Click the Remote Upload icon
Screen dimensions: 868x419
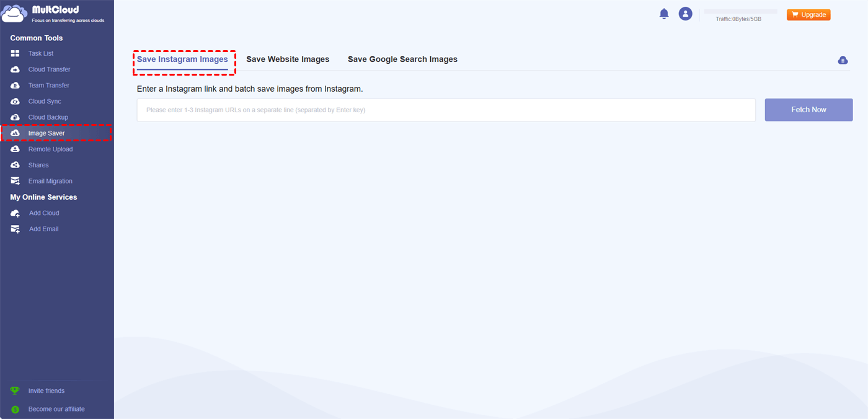[x=15, y=149]
